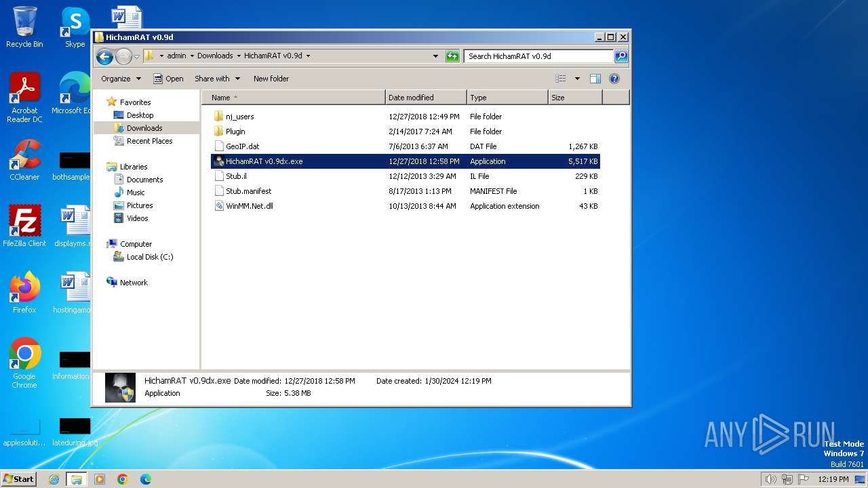Open recent pages dropdown next to Forward
This screenshot has width=868, height=488.
pyautogui.click(x=136, y=56)
